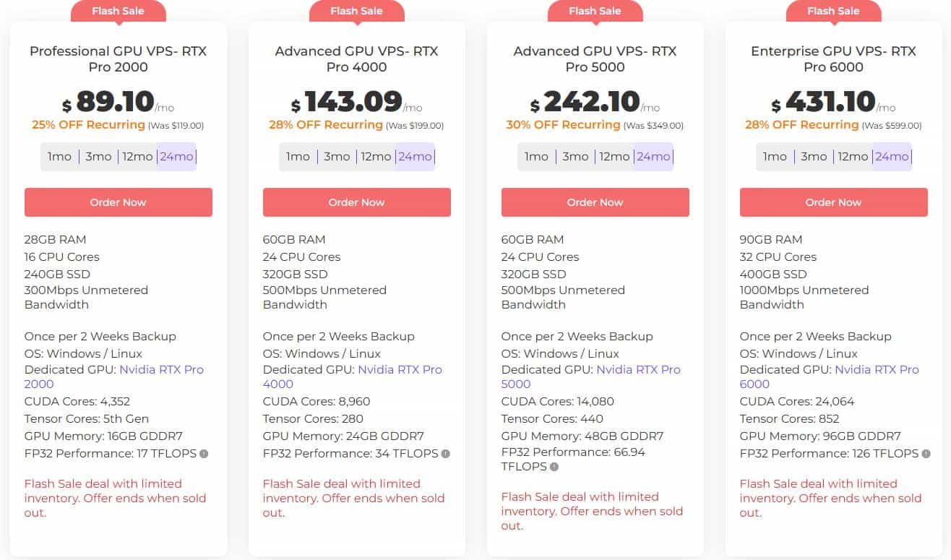Click info icon beside 17 TFLOPS
Image resolution: width=951 pixels, height=560 pixels.
204,454
